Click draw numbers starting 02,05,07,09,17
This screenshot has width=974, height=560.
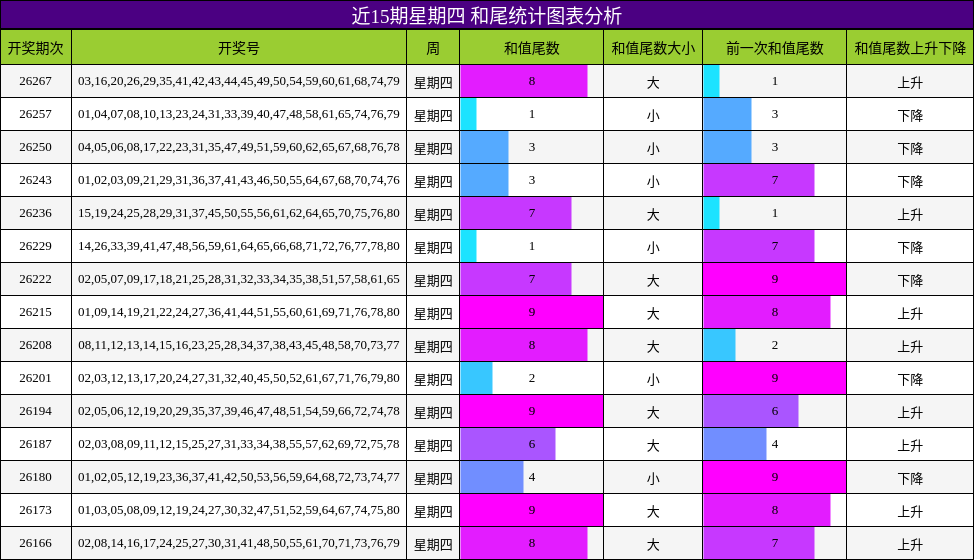click(239, 279)
